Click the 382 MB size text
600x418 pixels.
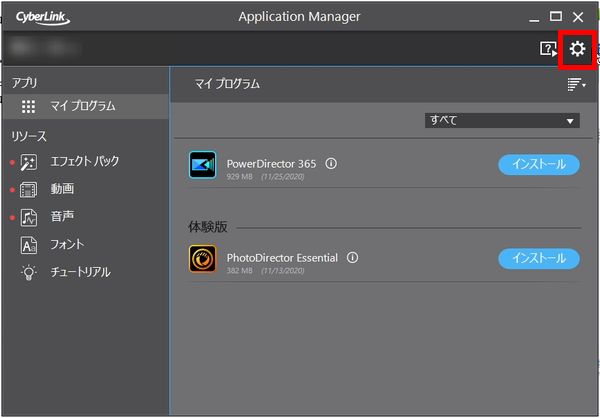coord(240,271)
